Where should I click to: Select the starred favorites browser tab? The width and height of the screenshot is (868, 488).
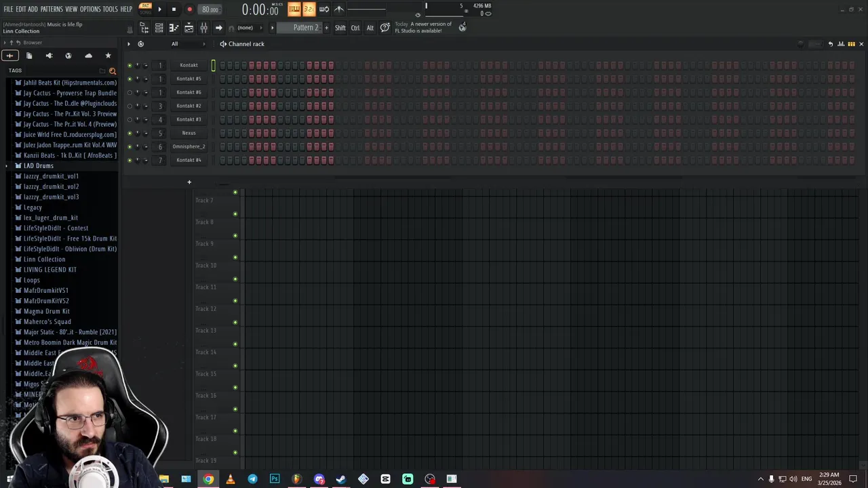(108, 56)
